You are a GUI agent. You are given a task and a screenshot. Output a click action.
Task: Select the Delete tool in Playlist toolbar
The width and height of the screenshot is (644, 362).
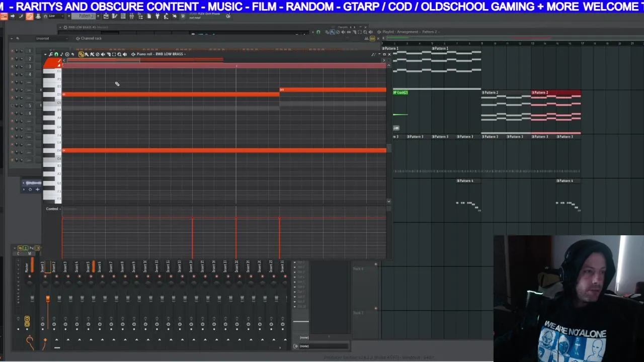pos(338,32)
